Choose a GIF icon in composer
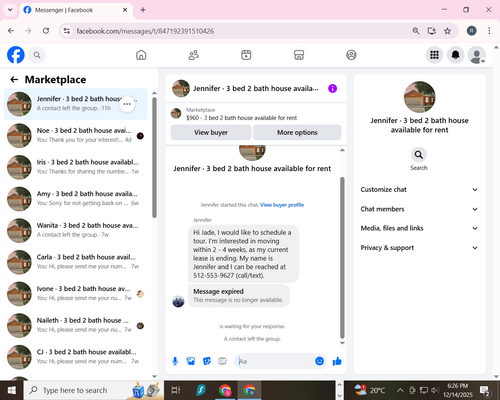The width and height of the screenshot is (500, 400). pos(222,361)
